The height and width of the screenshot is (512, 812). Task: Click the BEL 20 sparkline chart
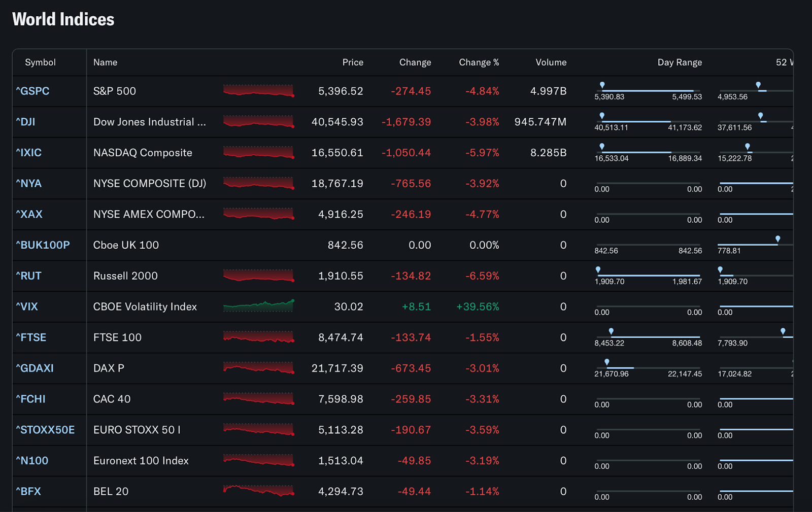coord(259,491)
